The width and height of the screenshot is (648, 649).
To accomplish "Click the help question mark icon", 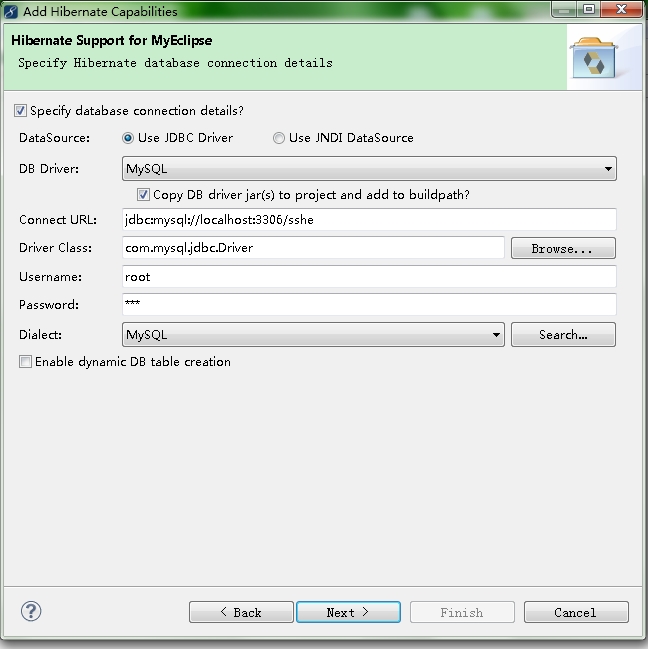I will (31, 611).
